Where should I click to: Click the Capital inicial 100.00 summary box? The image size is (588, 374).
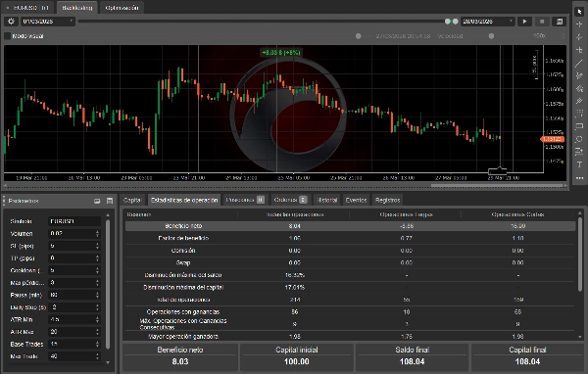pyautogui.click(x=297, y=356)
